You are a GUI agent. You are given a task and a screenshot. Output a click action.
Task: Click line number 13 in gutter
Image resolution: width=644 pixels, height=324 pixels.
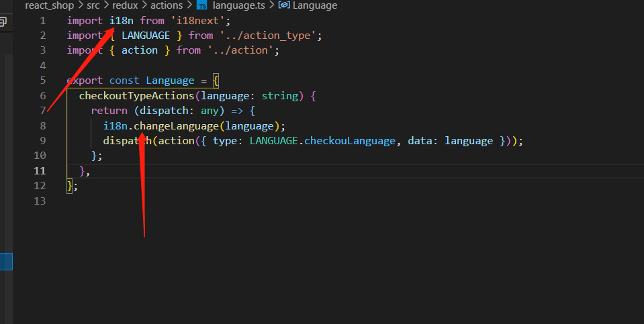[x=40, y=201]
